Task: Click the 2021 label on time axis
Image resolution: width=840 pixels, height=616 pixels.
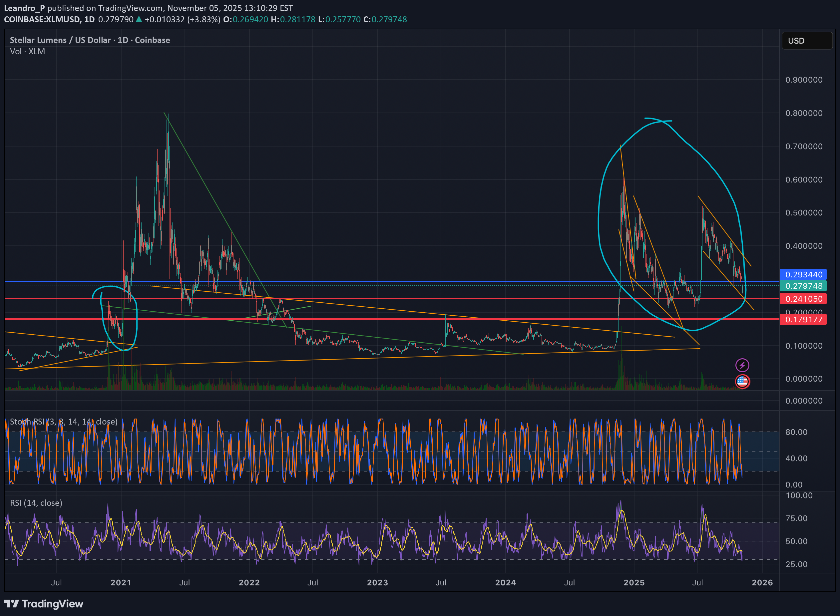Action: 121,582
